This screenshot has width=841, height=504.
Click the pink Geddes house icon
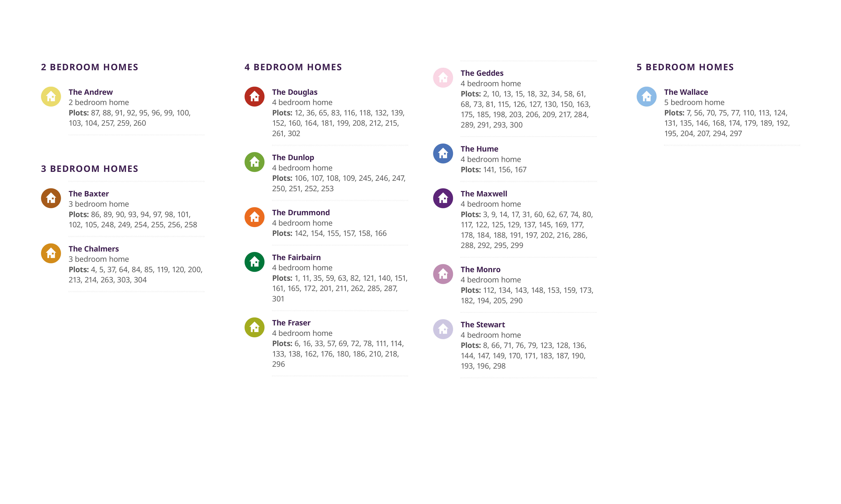443,78
